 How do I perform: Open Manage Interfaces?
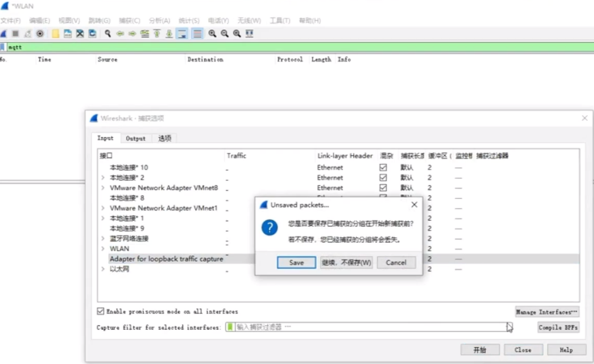[x=546, y=312]
